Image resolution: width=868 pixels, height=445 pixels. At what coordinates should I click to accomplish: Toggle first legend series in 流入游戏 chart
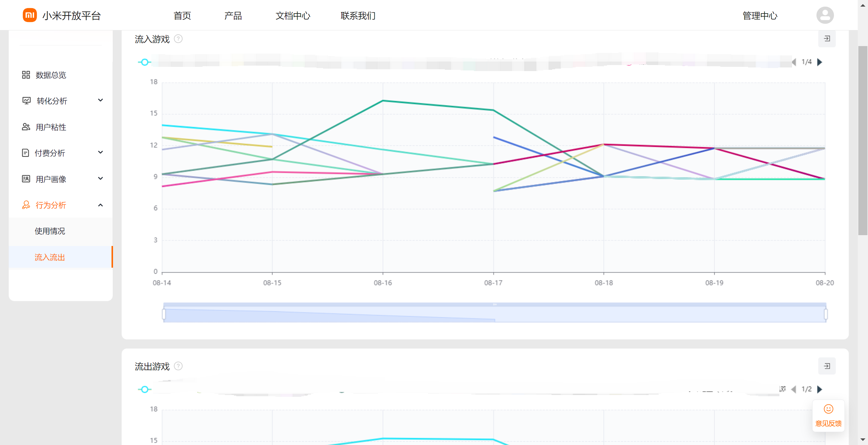point(145,62)
